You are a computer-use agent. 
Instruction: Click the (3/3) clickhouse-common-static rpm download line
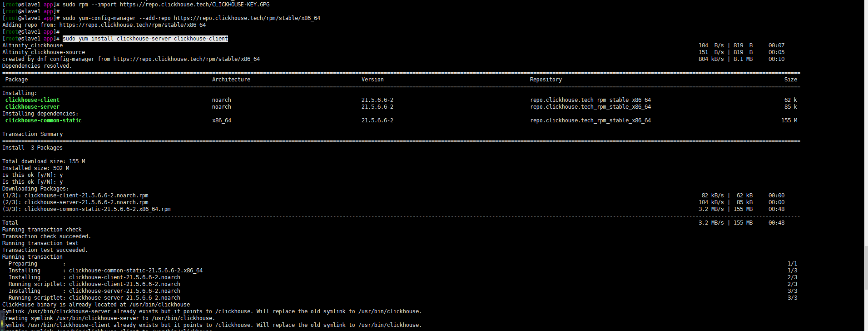(x=86, y=209)
